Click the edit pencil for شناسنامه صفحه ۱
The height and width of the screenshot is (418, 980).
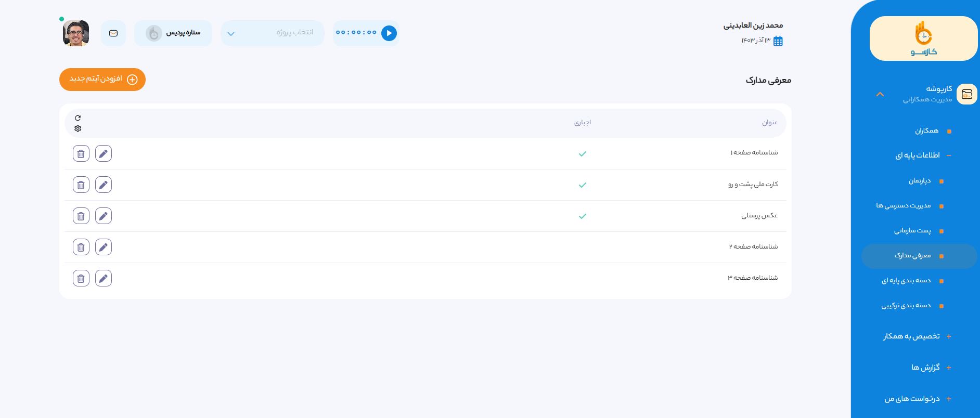coord(104,153)
